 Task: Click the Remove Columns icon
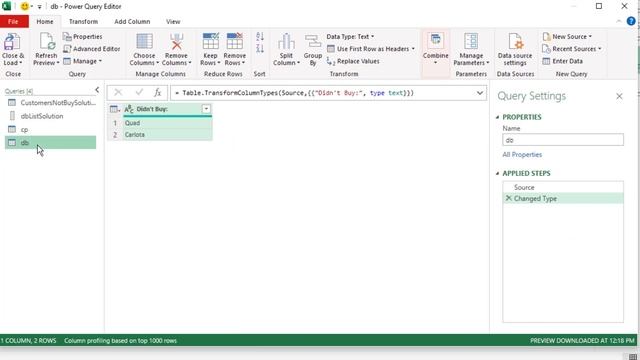coord(176,42)
